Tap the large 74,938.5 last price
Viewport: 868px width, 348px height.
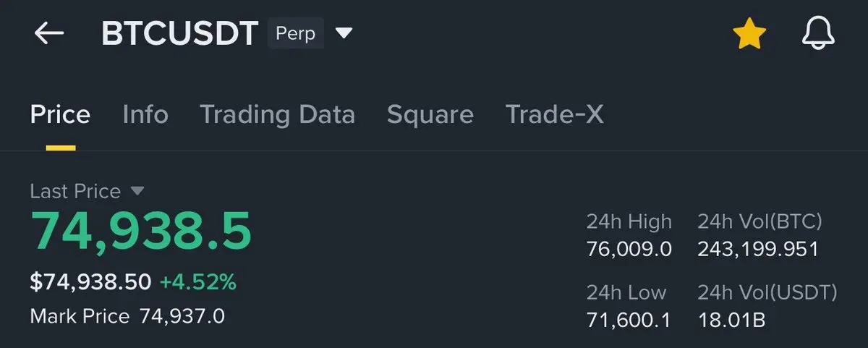[140, 232]
